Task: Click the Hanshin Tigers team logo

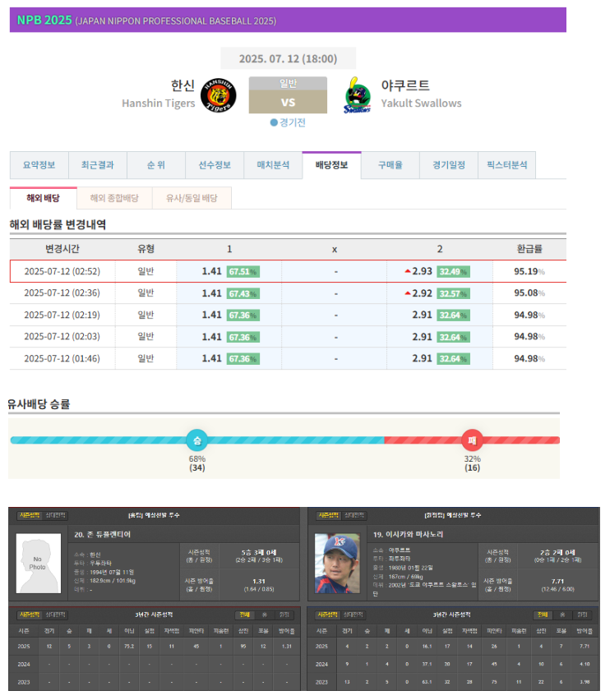Action: point(219,95)
